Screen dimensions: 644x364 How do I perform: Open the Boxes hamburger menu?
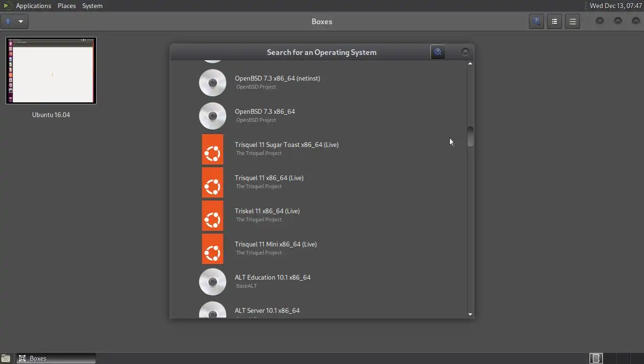(x=572, y=21)
